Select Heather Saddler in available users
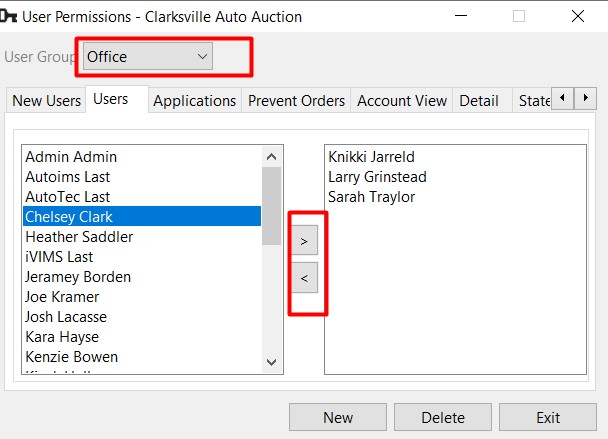 click(79, 237)
